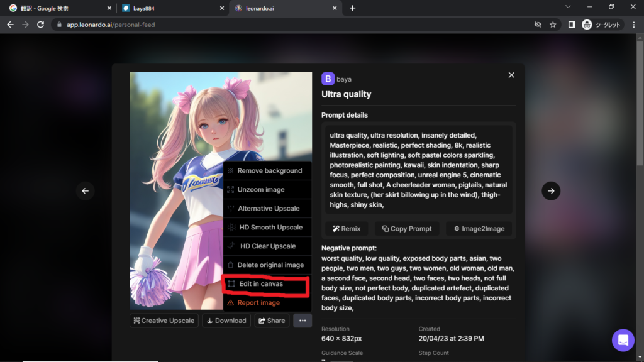This screenshot has height=362, width=644.
Task: Bookmark this page with star icon
Action: pos(553,25)
